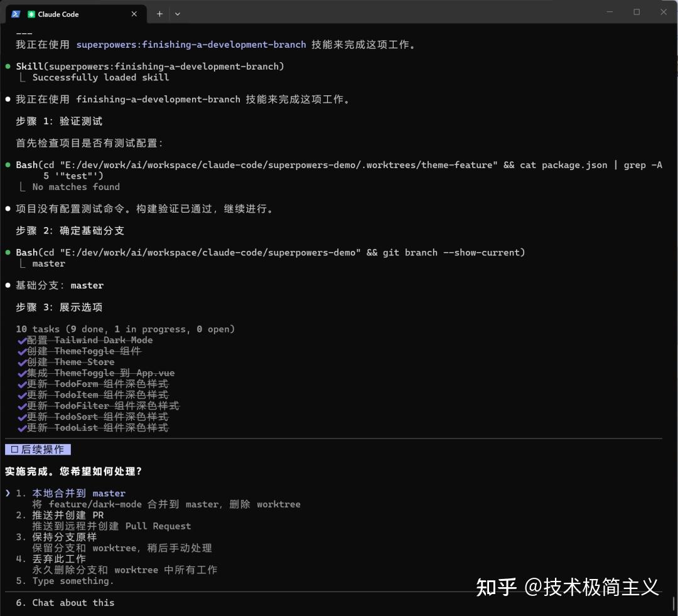678x616 pixels.
Task: Click the white bullet next to 基础分支: master
Action: [x=8, y=285]
